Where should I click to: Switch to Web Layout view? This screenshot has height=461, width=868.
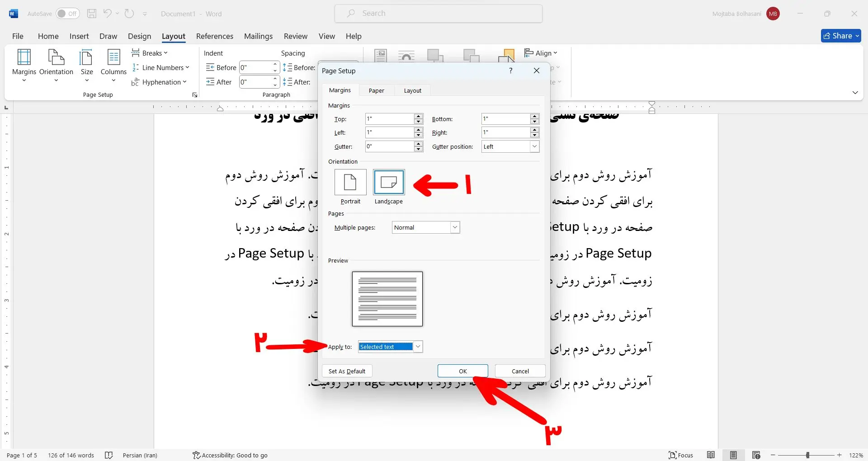(x=756, y=455)
